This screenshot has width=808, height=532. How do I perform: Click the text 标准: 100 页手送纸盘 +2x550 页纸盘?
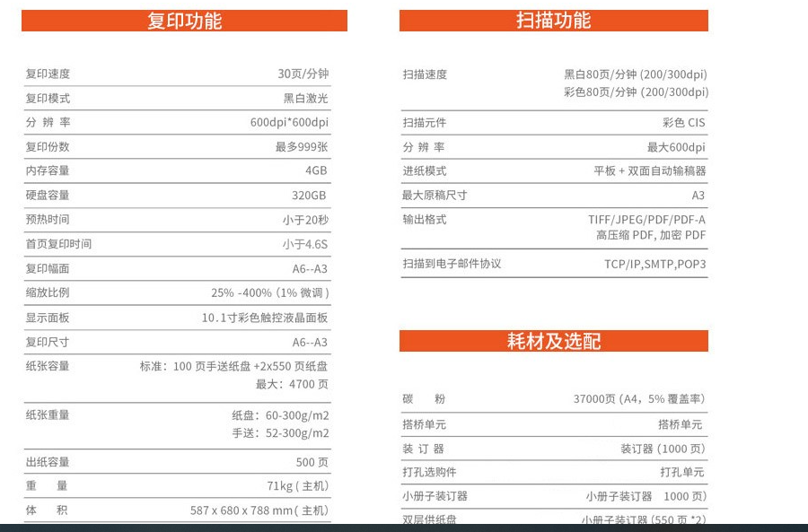[234, 366]
